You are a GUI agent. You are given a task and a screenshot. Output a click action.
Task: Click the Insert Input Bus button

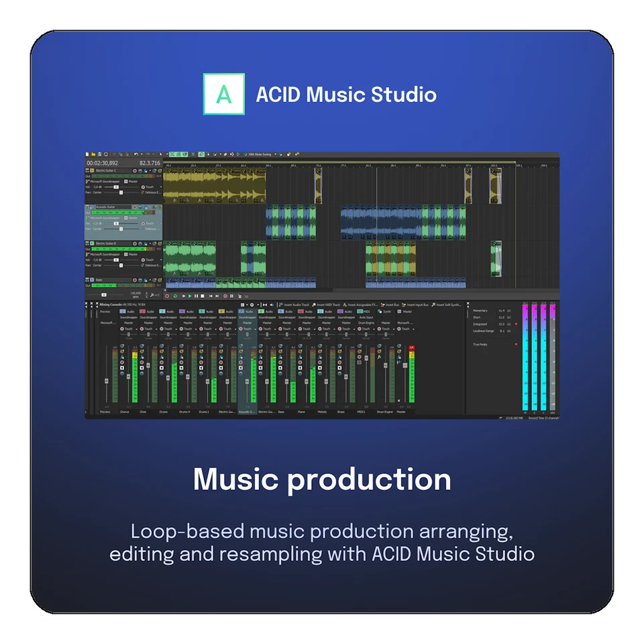tap(402, 305)
